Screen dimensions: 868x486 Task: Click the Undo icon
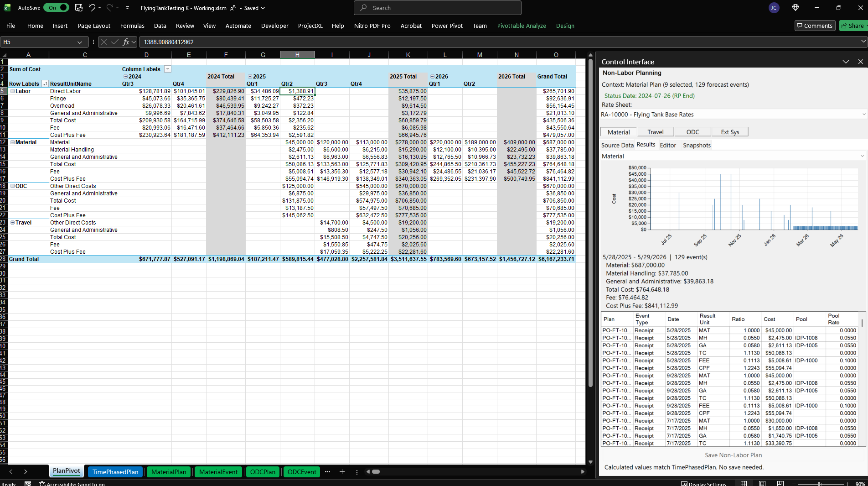[92, 8]
